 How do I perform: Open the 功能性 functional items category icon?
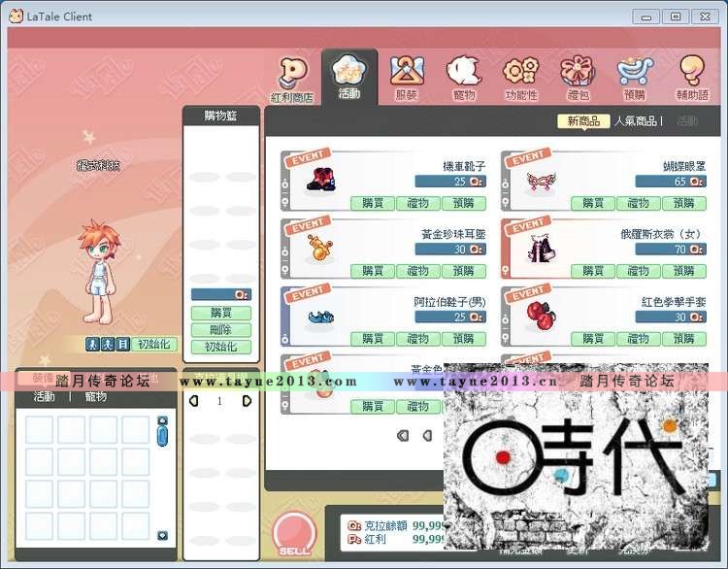[521, 78]
